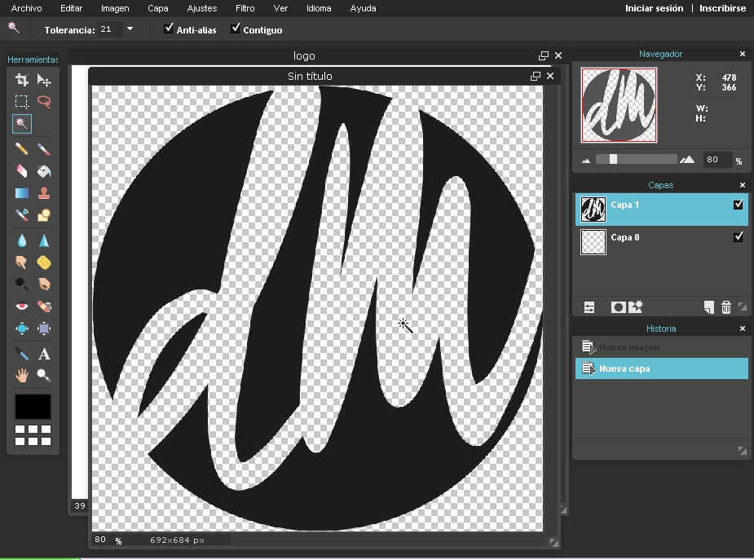Select the Smudge finger tool
Image resolution: width=754 pixels, height=560 pixels.
tap(22, 262)
